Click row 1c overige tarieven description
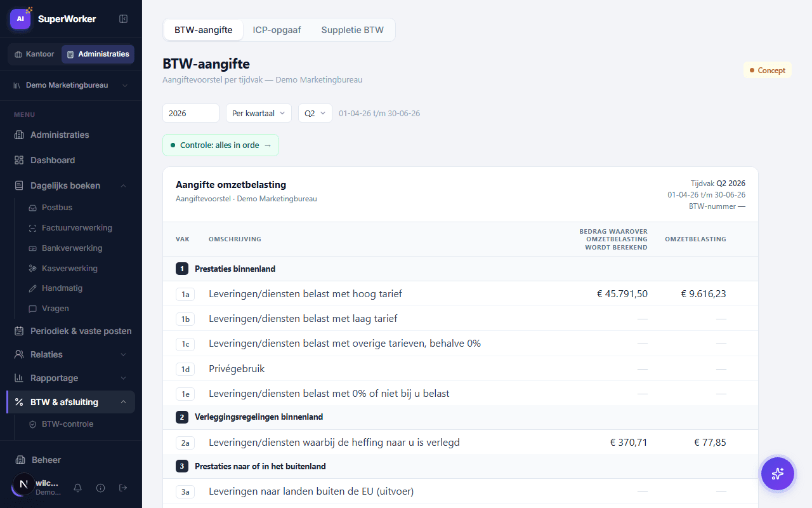The height and width of the screenshot is (508, 812). 344,344
